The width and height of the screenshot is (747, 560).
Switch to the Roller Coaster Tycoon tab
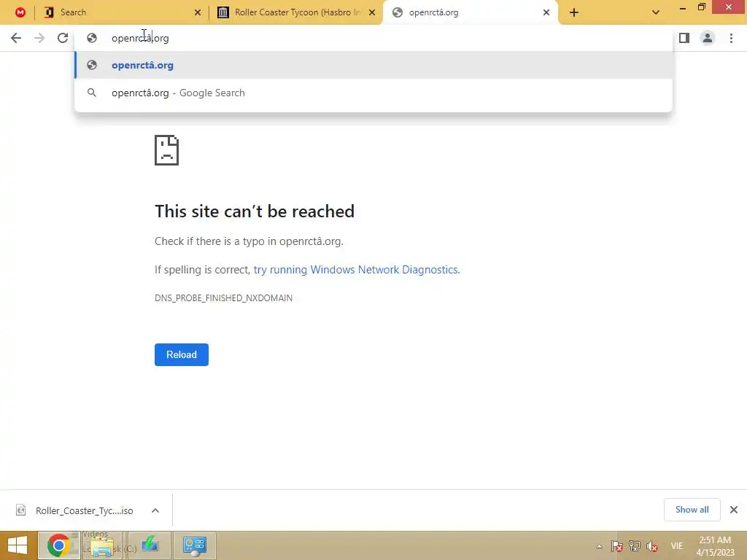tap(296, 12)
